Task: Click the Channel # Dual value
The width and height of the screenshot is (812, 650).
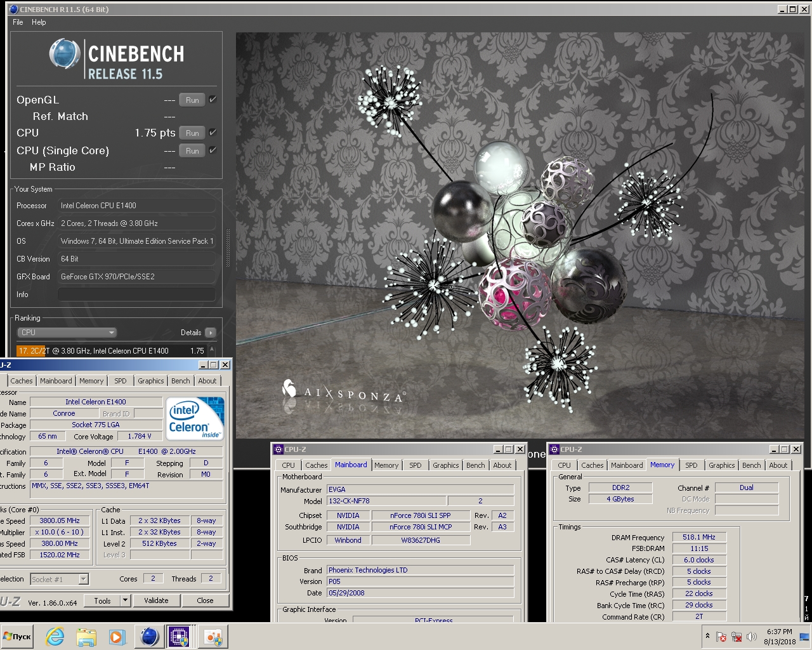Action: tap(747, 487)
